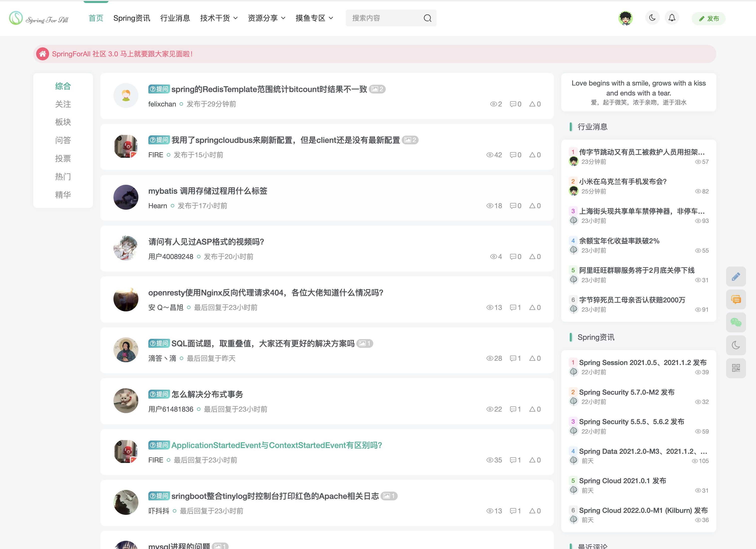This screenshot has height=549, width=756.
Task: Click the image count badge on RedisTemplate post
Action: point(377,89)
